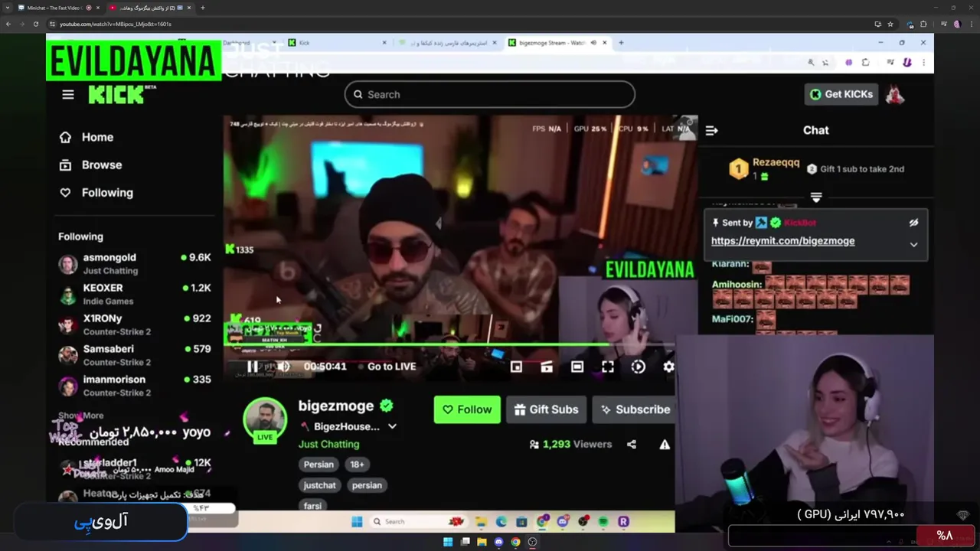
Task: Open bigezmoge's live avatar
Action: [x=265, y=421]
